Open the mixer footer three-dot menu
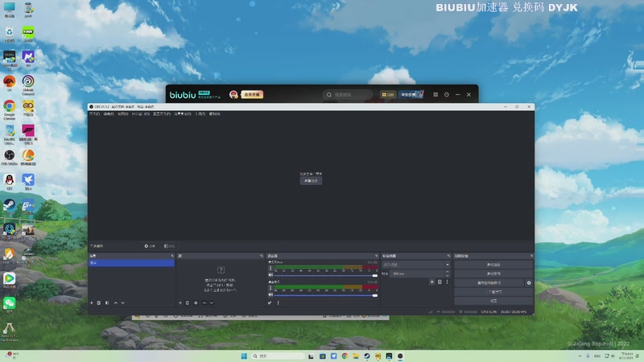 click(x=278, y=303)
